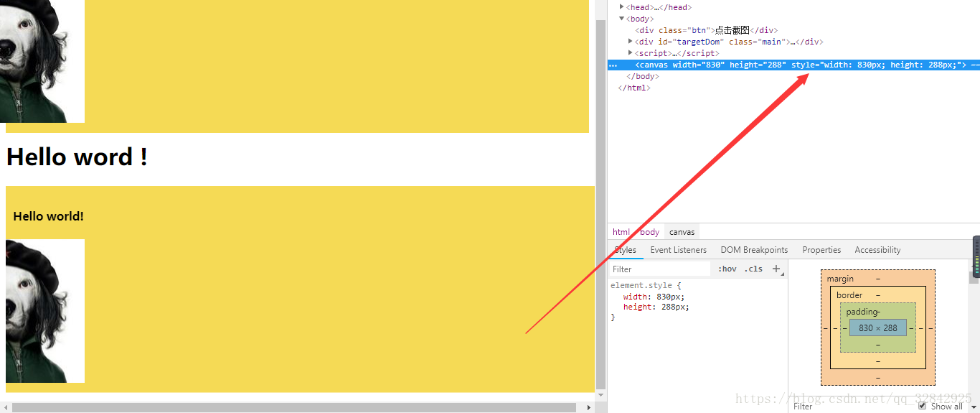Image resolution: width=980 pixels, height=413 pixels.
Task: Click the Hello word ! heading
Action: click(77, 157)
